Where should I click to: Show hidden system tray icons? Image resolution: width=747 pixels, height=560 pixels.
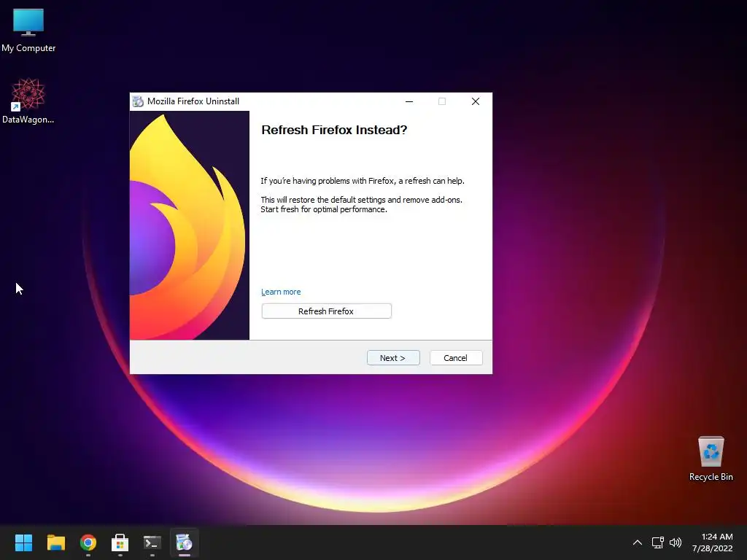pyautogui.click(x=638, y=542)
